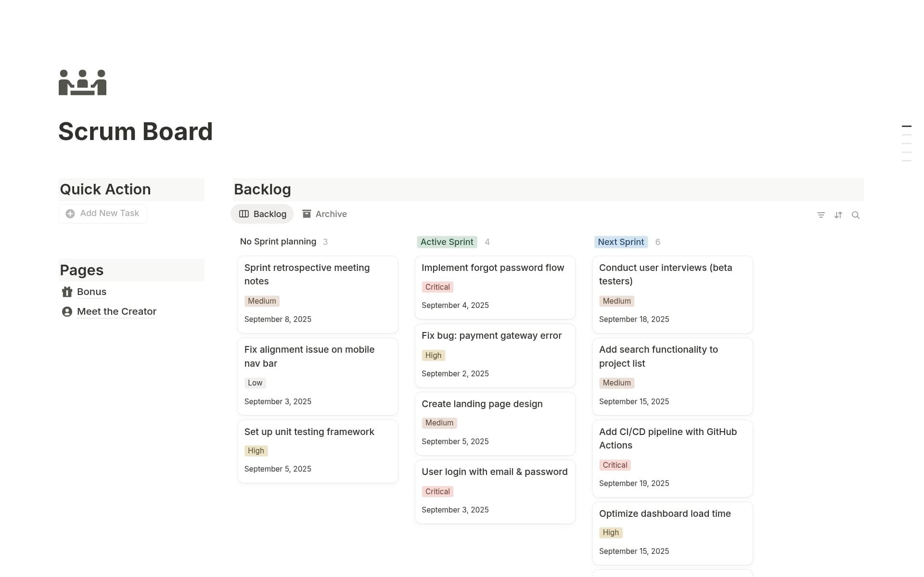Screen dimensions: 924x577
Task: Click the meeting icon above the Scrum Board title
Action: point(82,82)
